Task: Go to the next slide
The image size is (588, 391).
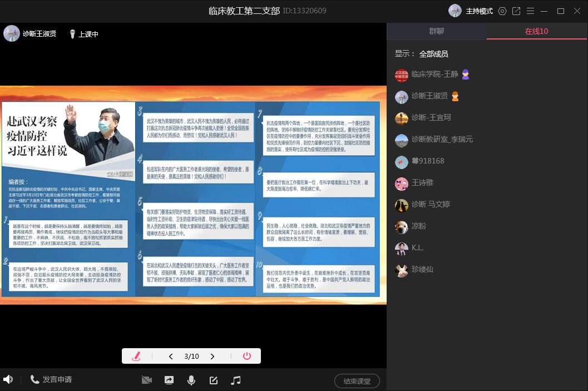Action: [213, 357]
